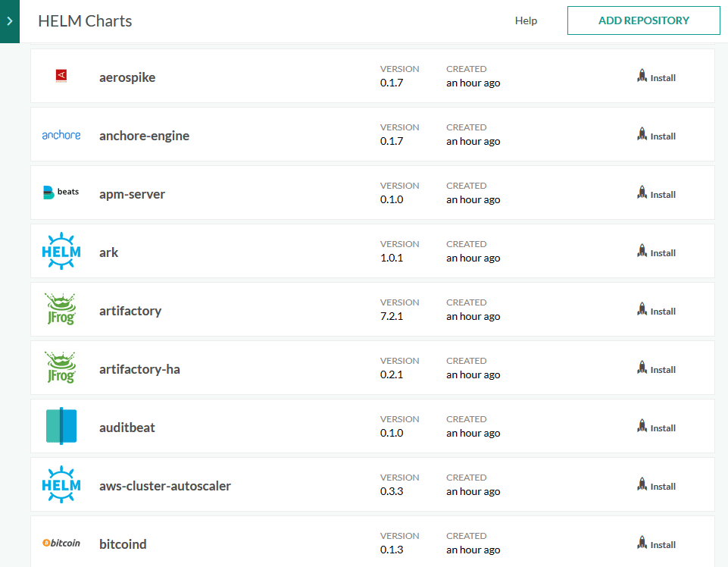Click the aerospike chart logo
The width and height of the screenshot is (728, 567).
[x=61, y=76]
